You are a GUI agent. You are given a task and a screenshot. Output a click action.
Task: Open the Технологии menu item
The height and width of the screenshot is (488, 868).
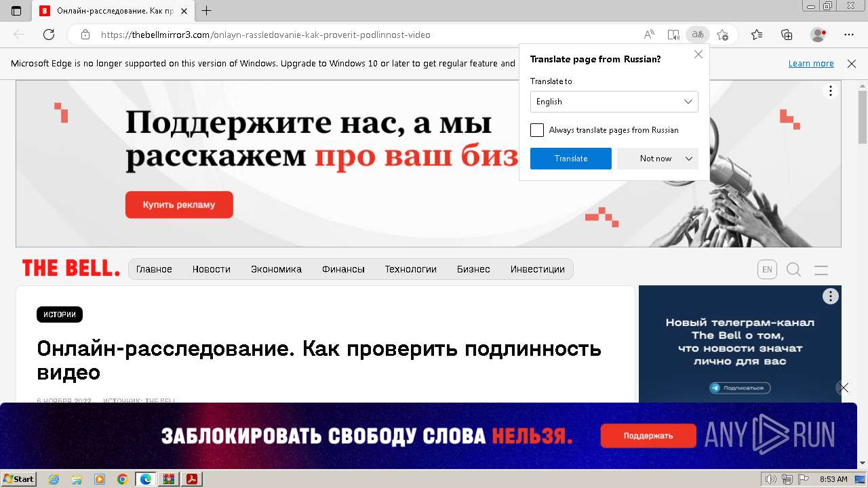point(411,269)
